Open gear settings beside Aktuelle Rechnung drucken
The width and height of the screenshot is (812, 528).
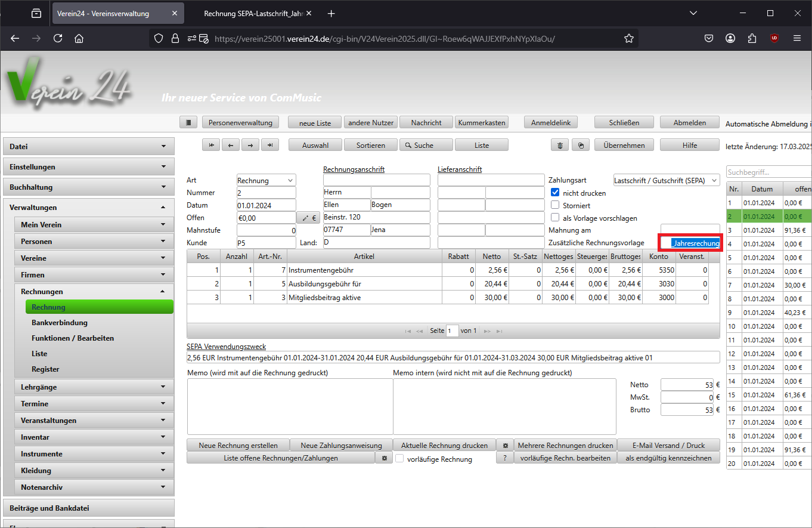[505, 446]
